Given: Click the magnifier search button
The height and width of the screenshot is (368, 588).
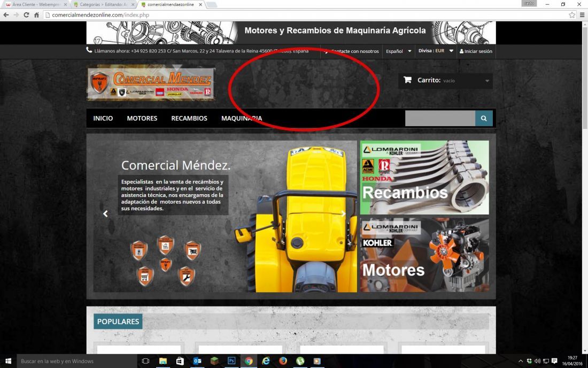Looking at the screenshot, I should tap(484, 118).
